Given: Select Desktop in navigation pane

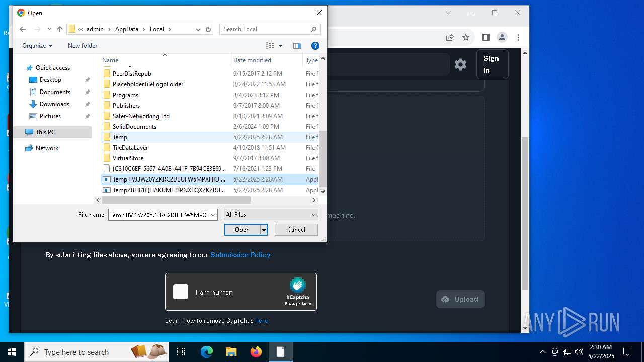Looking at the screenshot, I should coord(50,80).
